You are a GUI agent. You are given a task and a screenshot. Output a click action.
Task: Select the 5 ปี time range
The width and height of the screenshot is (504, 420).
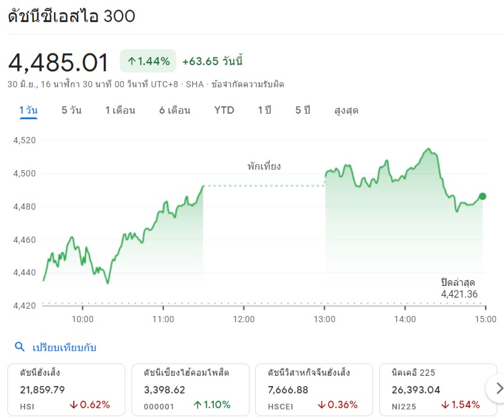302,111
